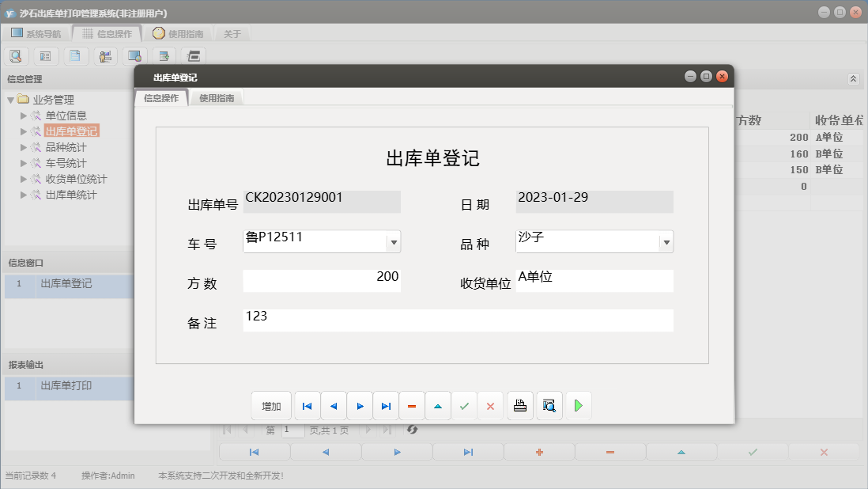Jump to the first record navigation icon

tap(307, 405)
